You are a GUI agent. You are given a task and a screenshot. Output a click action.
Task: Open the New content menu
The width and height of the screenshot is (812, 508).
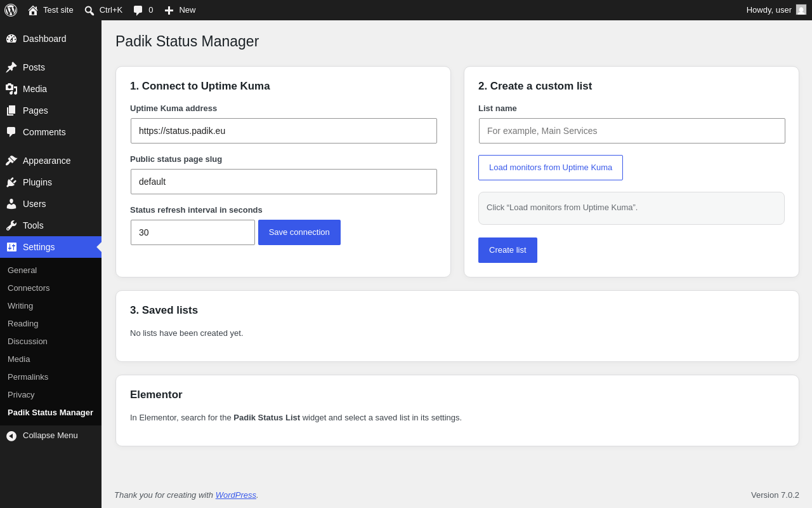[x=180, y=10]
